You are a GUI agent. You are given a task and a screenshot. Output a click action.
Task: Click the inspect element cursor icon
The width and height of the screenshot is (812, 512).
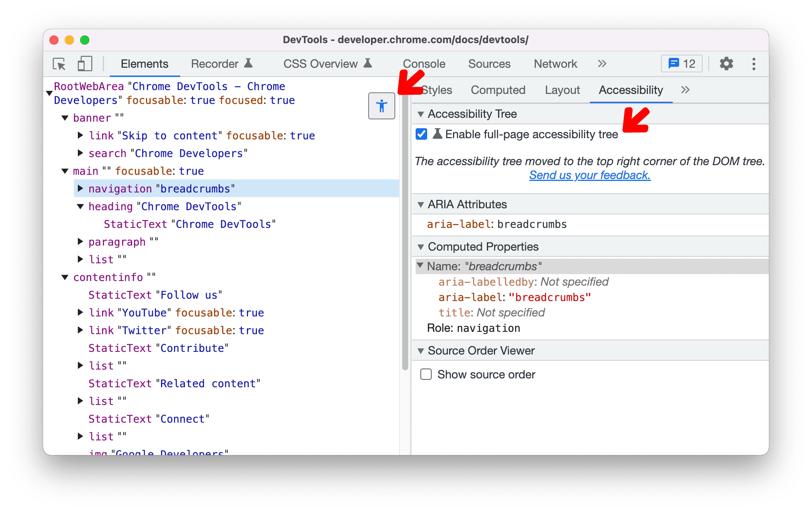point(60,64)
